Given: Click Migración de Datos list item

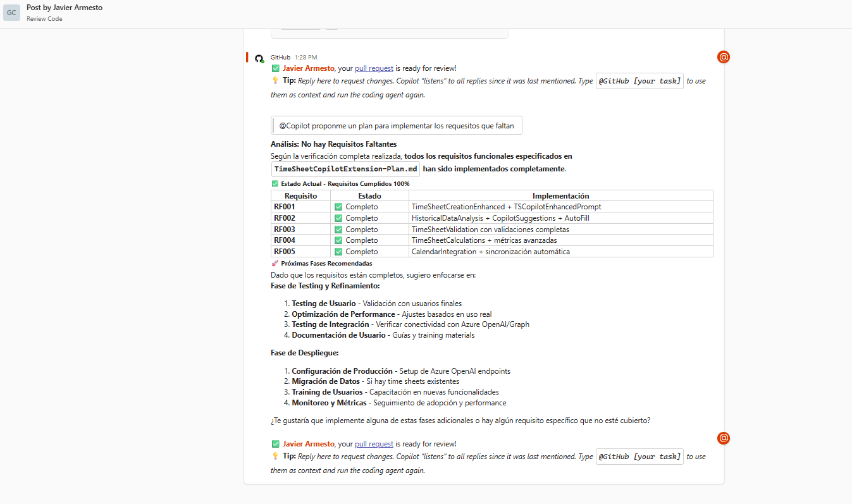Looking at the screenshot, I should 375,381.
